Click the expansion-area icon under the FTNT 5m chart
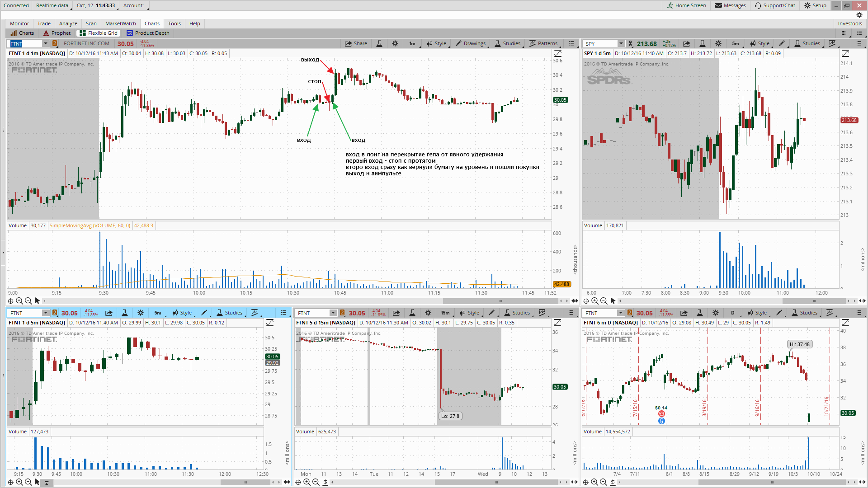 pos(47,482)
